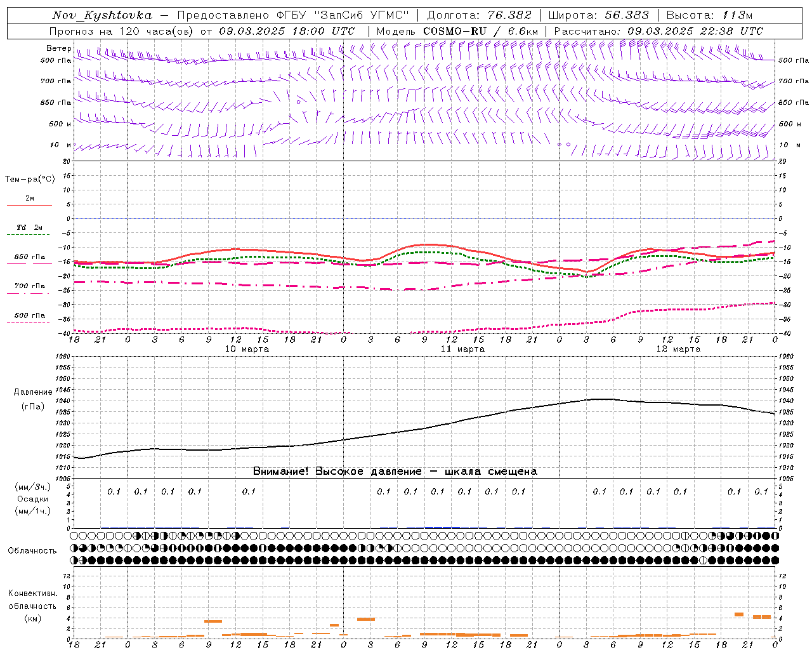Click the dotted line sample under legend 500 гПа
The width and height of the screenshot is (812, 650).
[x=28, y=323]
